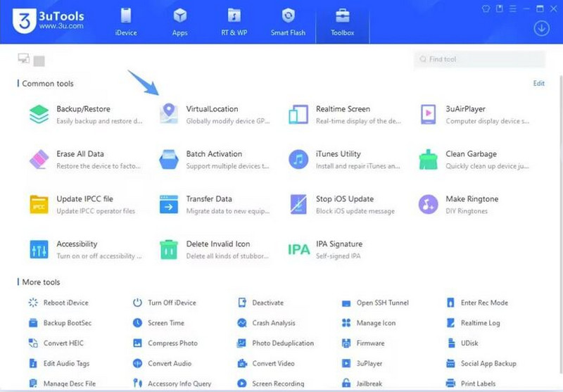Open the Screen Time tool
This screenshot has height=392, width=563.
click(158, 323)
